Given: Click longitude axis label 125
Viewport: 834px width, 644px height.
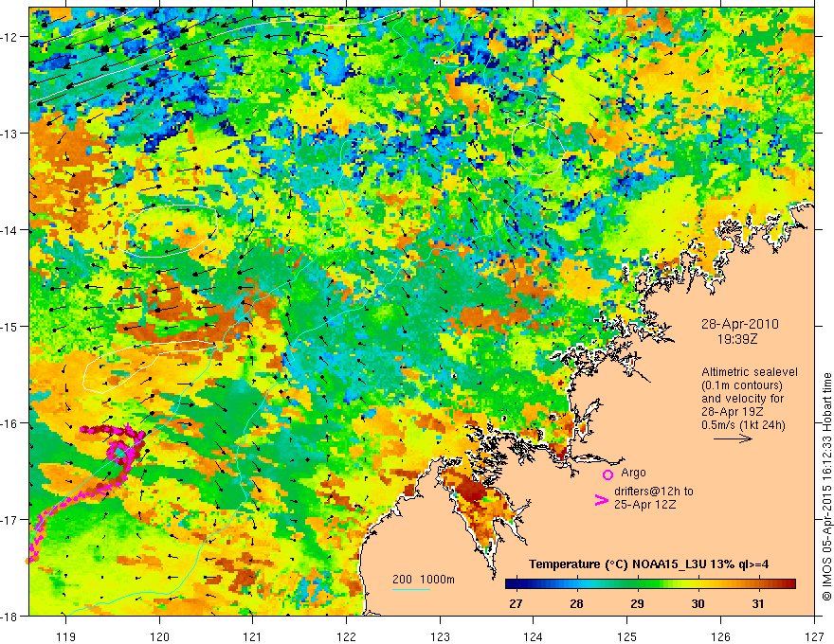Looking at the screenshot, I should 627,636.
